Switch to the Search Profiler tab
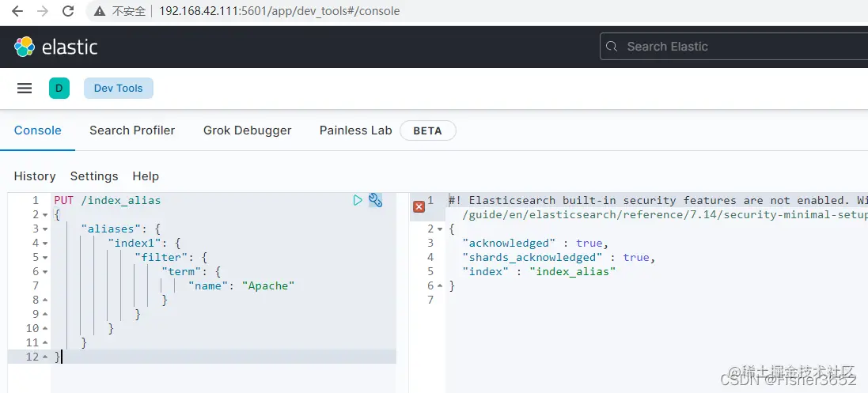Image resolution: width=868 pixels, height=393 pixels. (132, 130)
